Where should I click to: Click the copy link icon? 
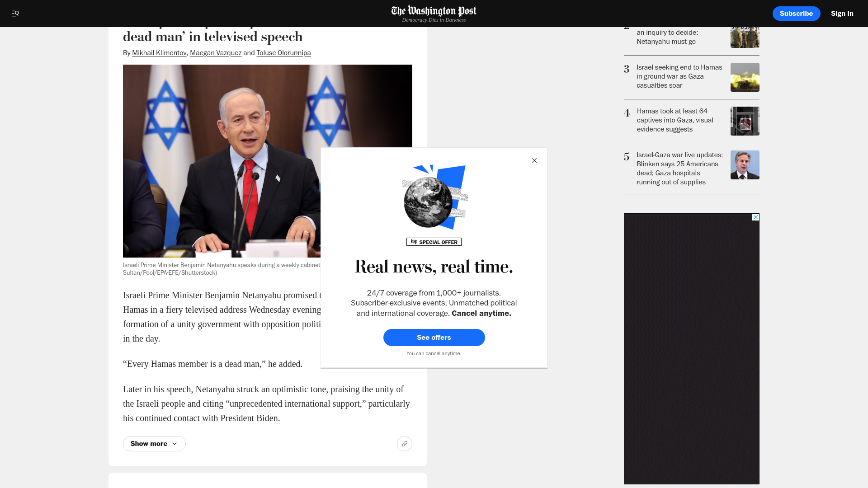[x=404, y=443]
